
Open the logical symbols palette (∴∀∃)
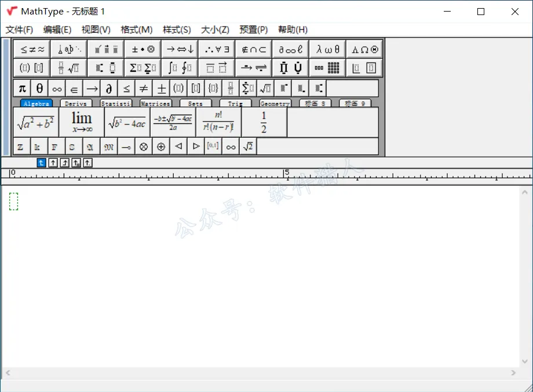click(217, 50)
